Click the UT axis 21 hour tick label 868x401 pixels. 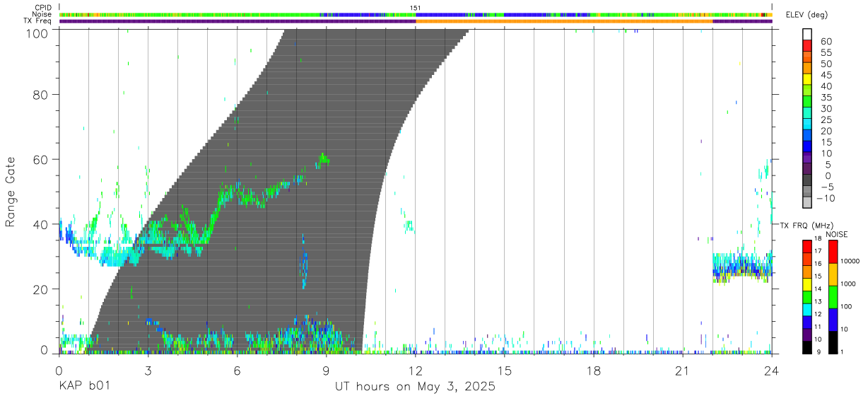(x=683, y=371)
